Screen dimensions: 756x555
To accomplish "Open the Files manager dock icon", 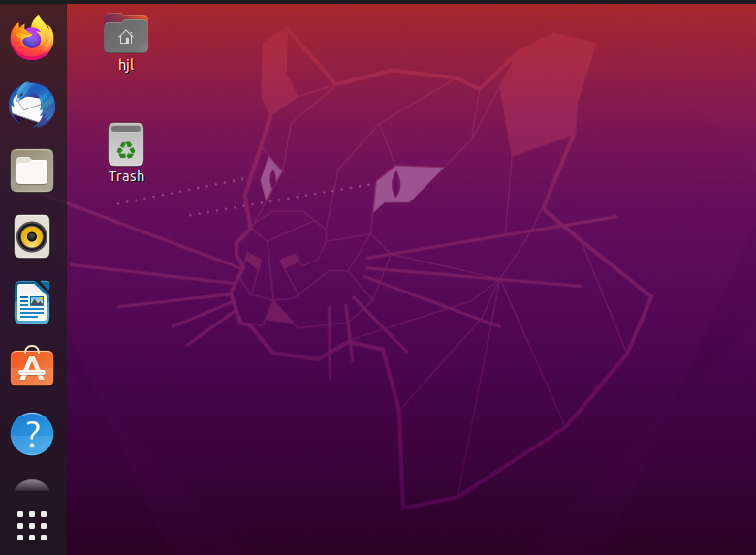I will 32,170.
